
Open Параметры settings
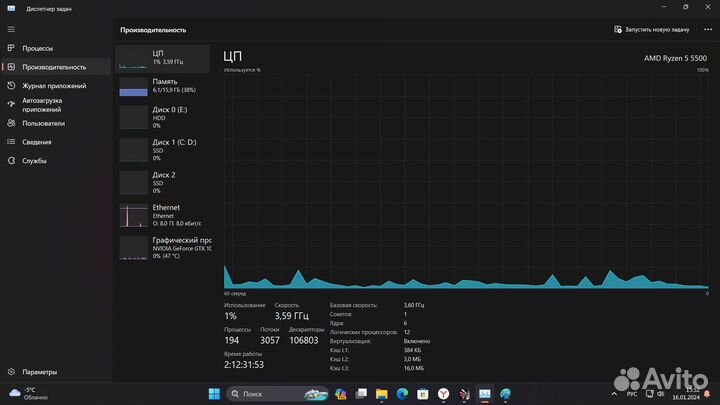55,372
